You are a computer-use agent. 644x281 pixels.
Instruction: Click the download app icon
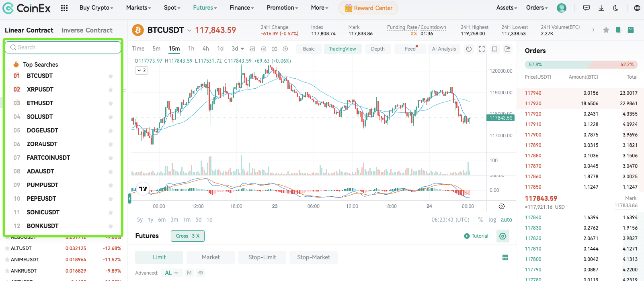click(x=601, y=8)
